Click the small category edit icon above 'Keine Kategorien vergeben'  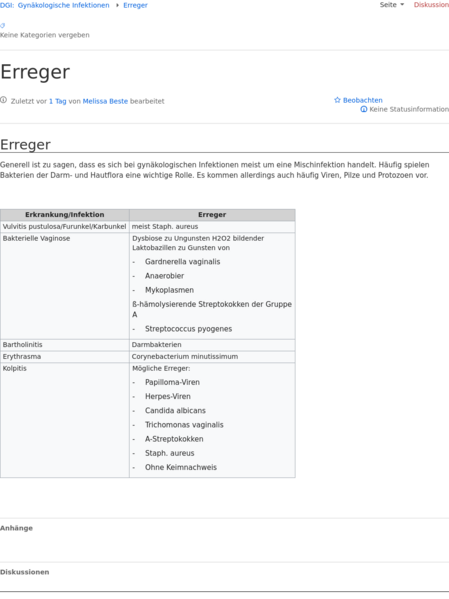click(x=3, y=26)
